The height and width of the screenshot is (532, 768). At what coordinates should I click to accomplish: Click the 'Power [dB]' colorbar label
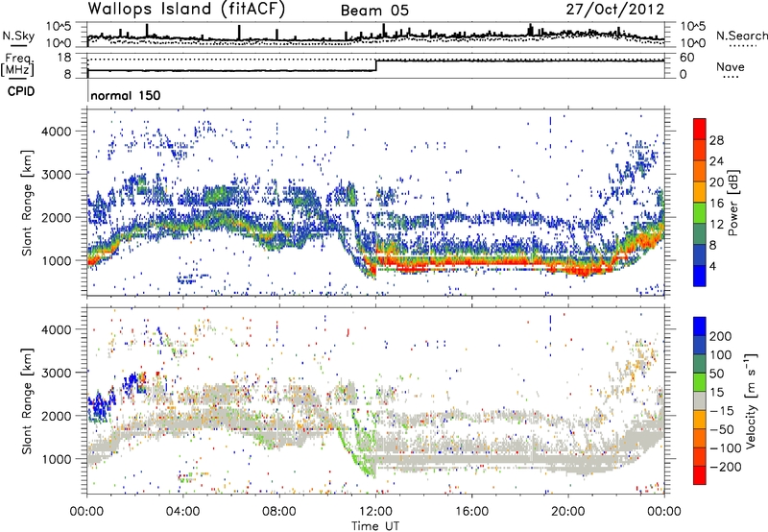[x=732, y=203]
